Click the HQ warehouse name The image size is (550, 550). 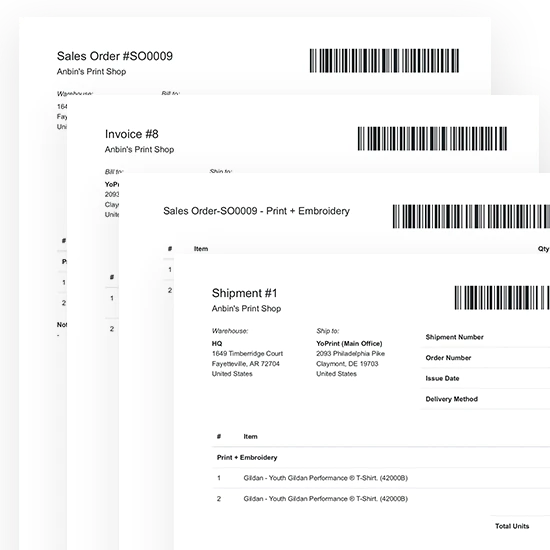tap(217, 343)
